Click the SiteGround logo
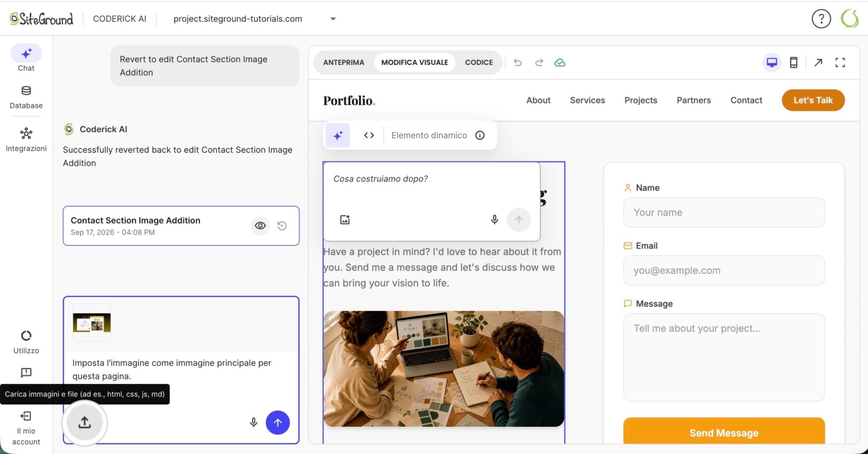The image size is (868, 454). [41, 19]
